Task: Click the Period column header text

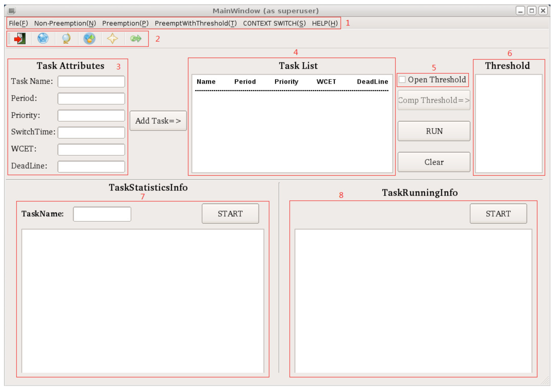Action: [x=245, y=82]
